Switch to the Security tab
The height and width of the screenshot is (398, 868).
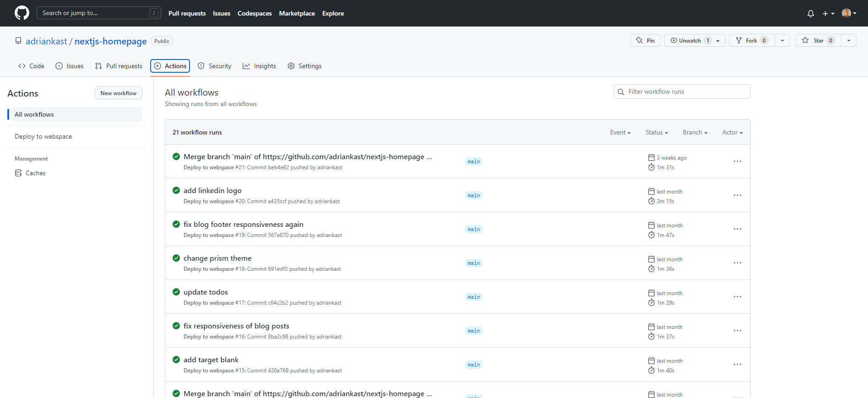click(x=214, y=66)
